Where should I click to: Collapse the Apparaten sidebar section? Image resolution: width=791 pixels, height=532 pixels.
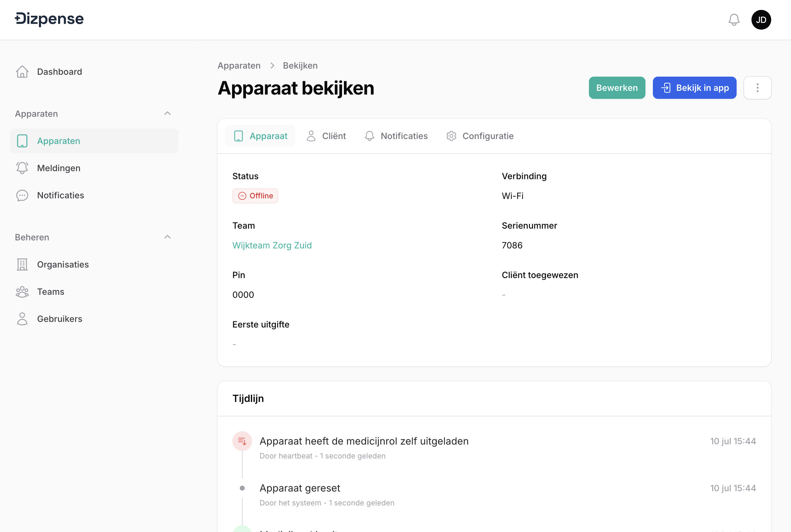pyautogui.click(x=167, y=114)
